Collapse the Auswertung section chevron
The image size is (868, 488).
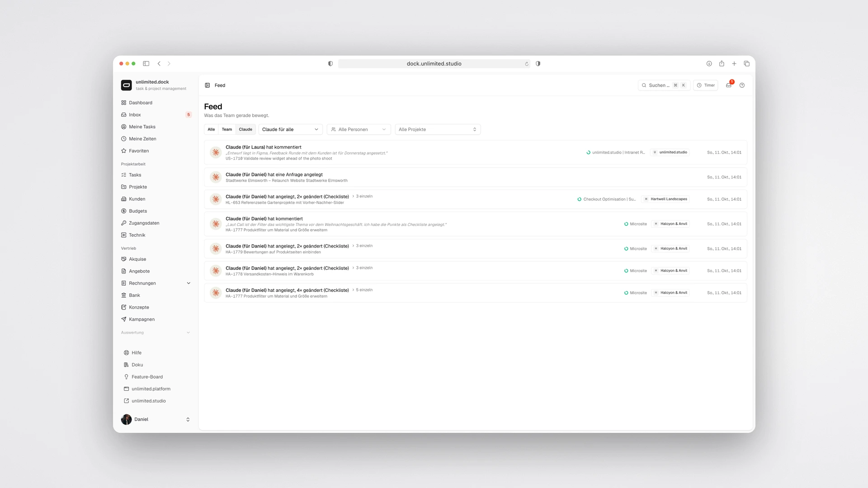point(189,333)
